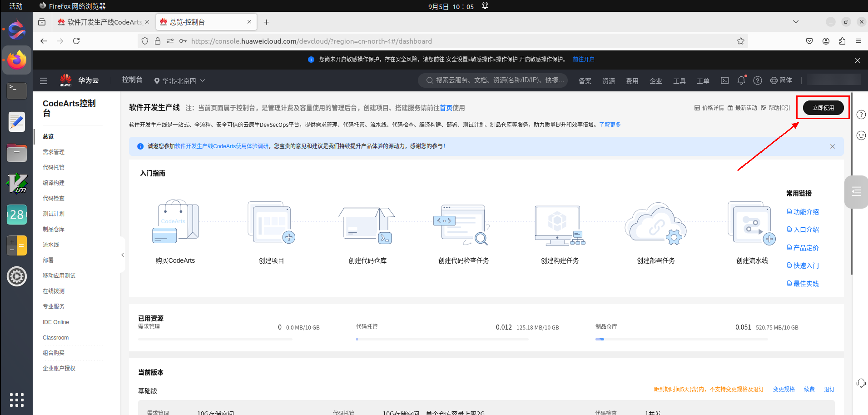Expand the region selector 华北-北京四
This screenshot has width=868, height=415.
coord(179,80)
